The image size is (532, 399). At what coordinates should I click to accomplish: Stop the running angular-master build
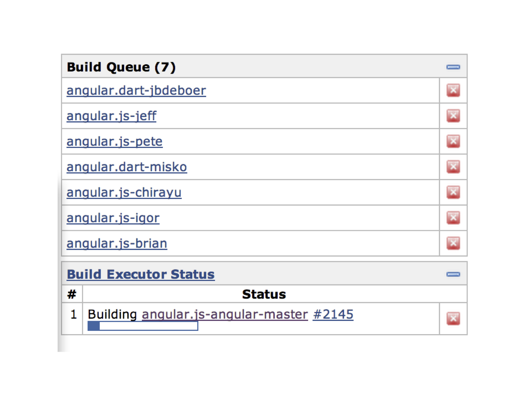point(453,318)
